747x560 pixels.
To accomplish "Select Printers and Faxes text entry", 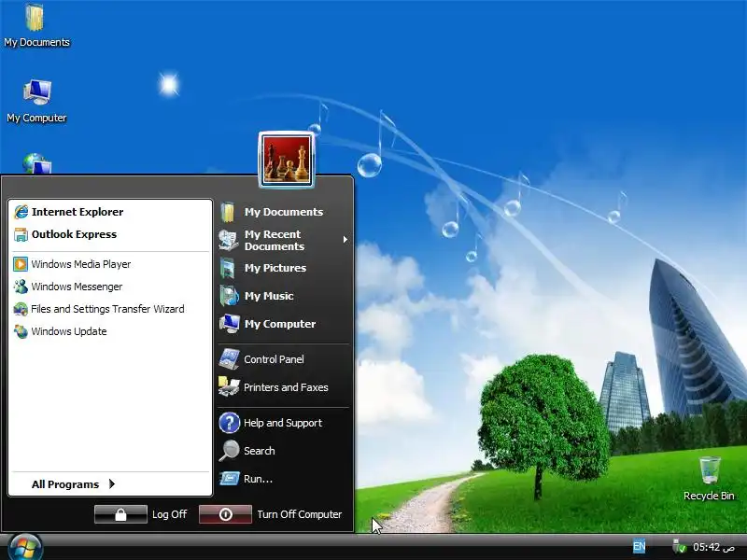I will pos(286,387).
